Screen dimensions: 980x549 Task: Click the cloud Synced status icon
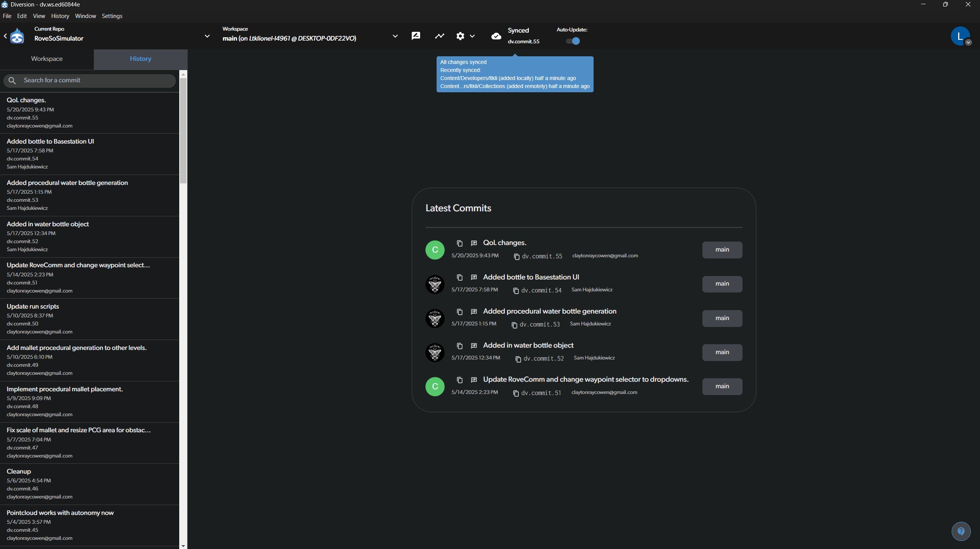tap(496, 36)
